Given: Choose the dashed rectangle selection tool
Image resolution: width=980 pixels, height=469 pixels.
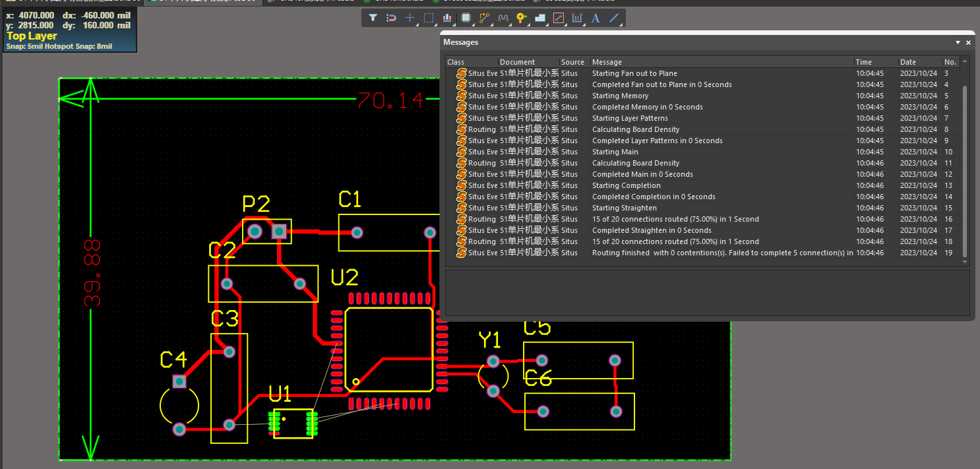Looking at the screenshot, I should tap(429, 18).
